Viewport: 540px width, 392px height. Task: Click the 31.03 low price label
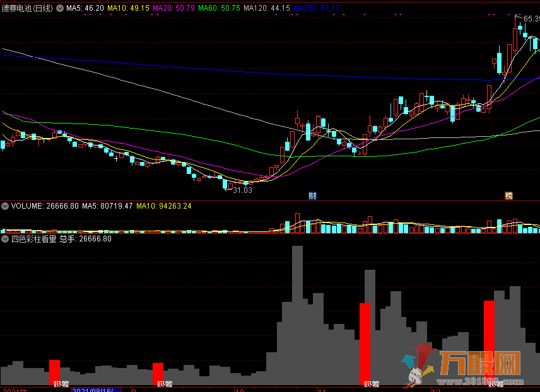tap(242, 190)
